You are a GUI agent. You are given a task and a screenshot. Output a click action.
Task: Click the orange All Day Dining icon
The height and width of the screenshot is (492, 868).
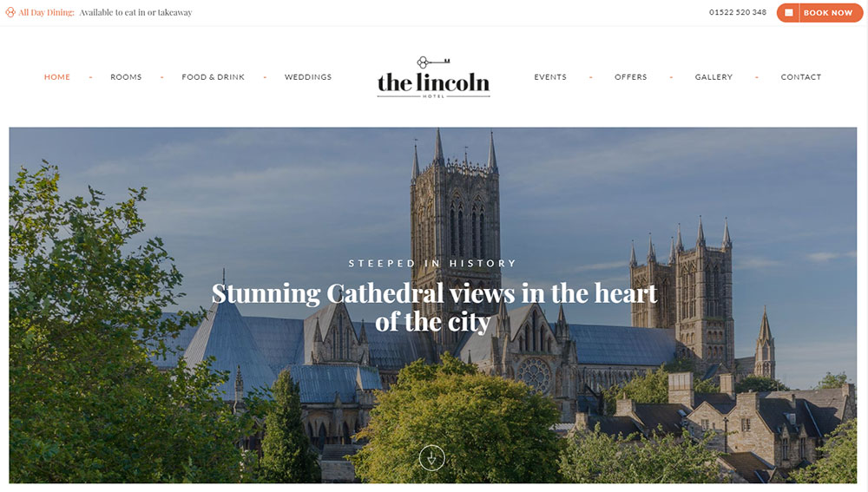(10, 12)
